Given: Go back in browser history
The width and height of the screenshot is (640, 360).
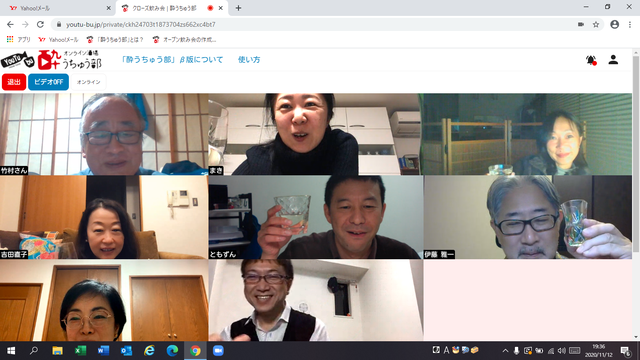Looking at the screenshot, I should pyautogui.click(x=10, y=24).
